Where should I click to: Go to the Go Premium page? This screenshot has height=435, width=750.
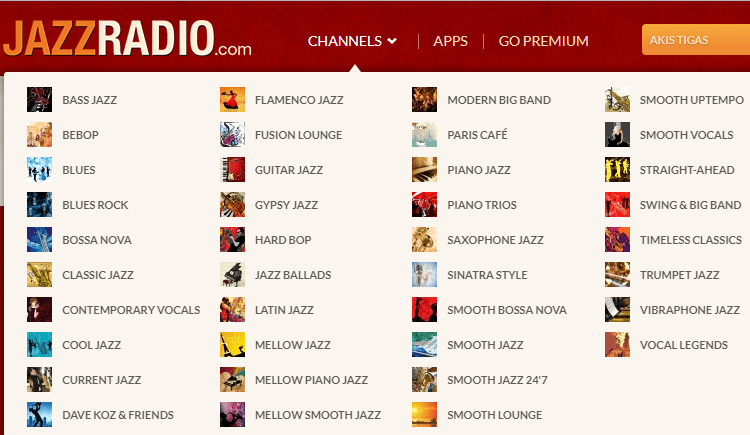[543, 41]
